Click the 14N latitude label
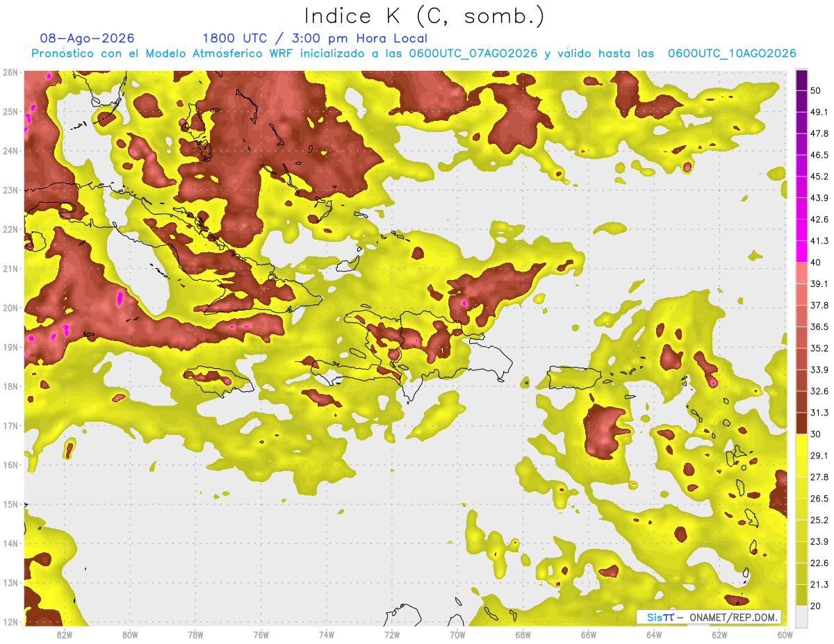The height and width of the screenshot is (644, 834). point(10,543)
